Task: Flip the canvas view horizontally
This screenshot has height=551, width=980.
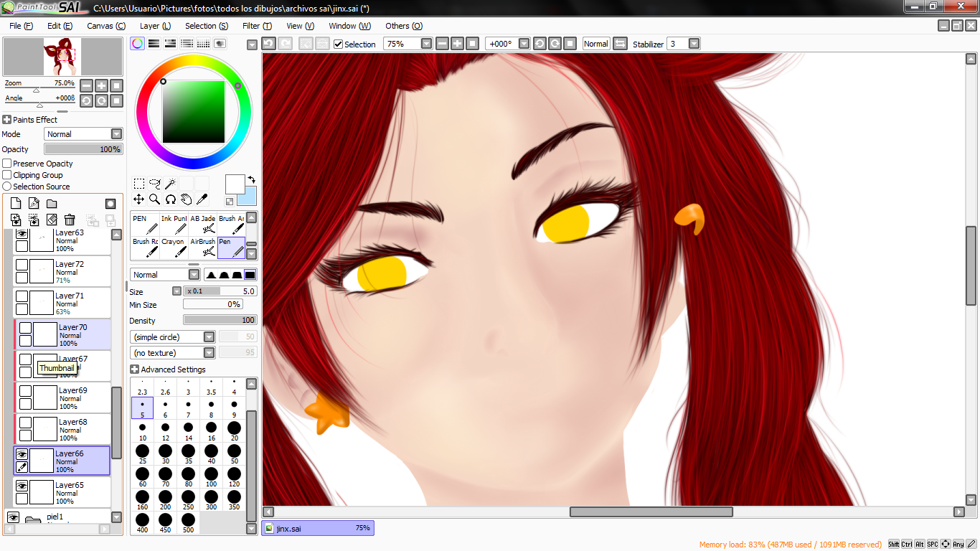Action: (621, 44)
